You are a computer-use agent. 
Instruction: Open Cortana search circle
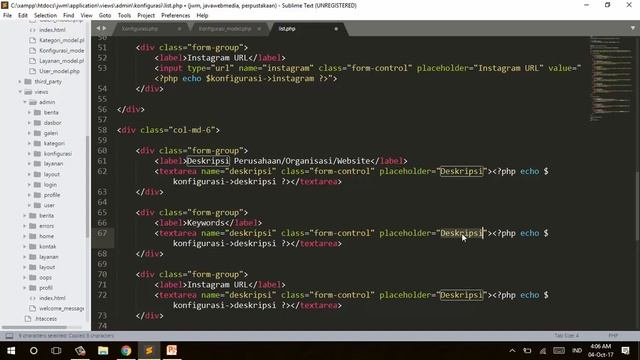point(34,351)
